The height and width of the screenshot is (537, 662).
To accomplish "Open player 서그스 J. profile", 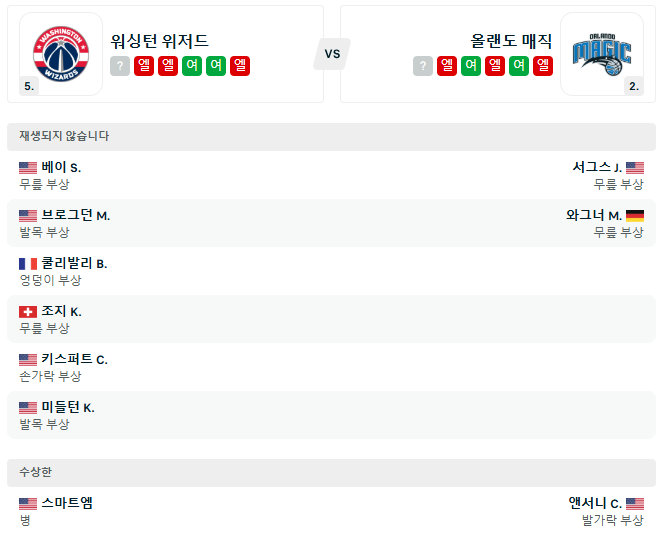I will pos(597,168).
